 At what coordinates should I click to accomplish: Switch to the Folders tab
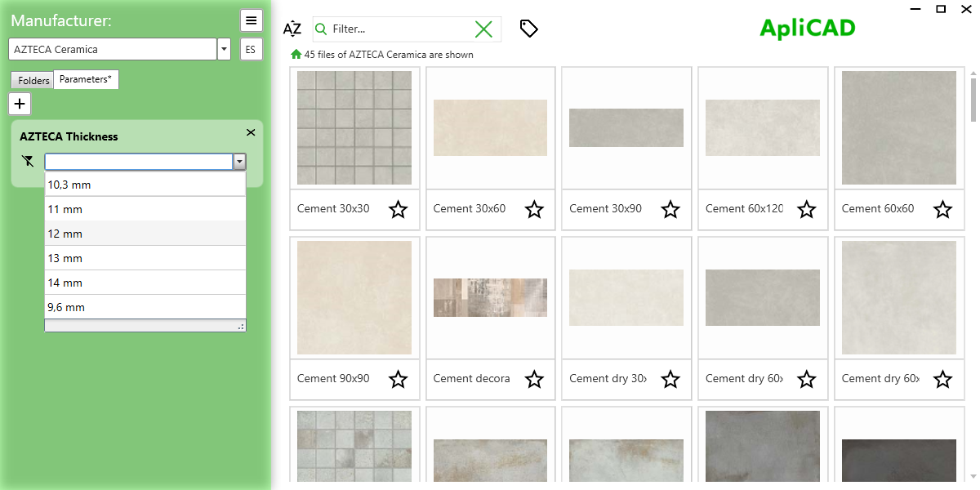tap(32, 80)
